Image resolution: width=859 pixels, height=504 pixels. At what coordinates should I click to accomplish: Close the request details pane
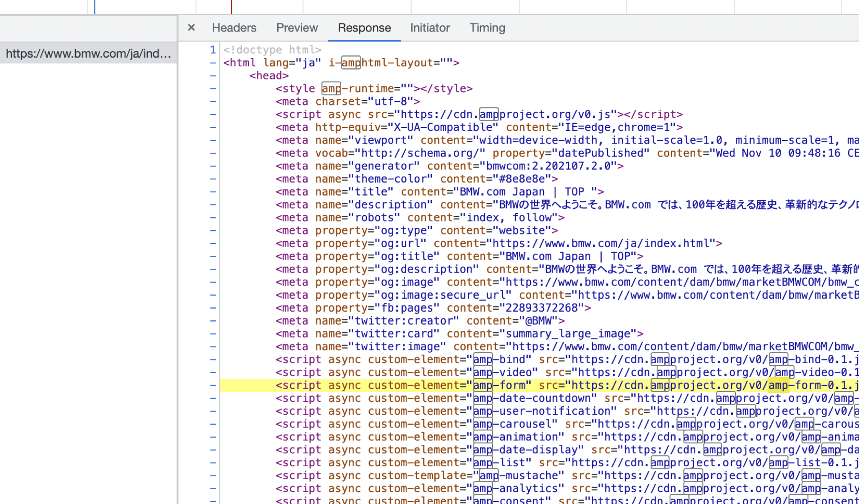191,28
